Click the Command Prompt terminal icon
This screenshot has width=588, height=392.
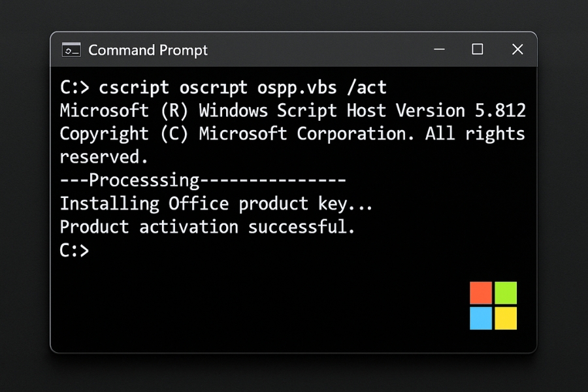[71, 50]
